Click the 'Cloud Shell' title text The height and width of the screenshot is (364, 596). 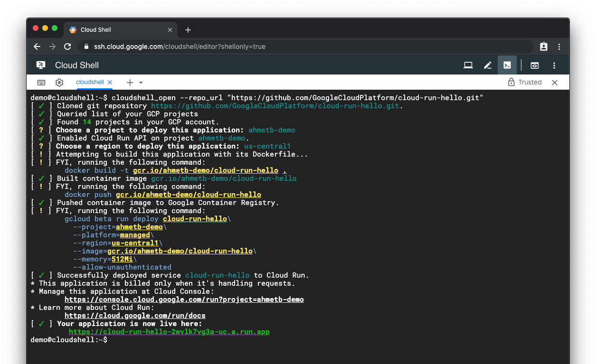77,65
